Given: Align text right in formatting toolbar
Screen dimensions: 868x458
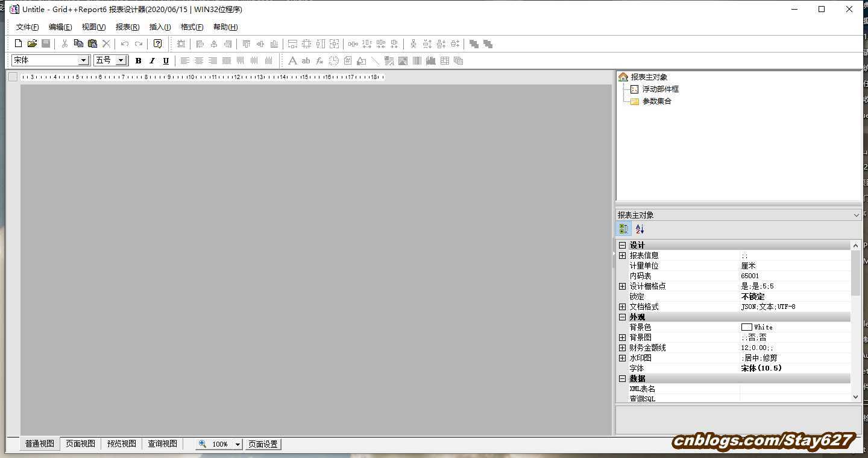Looking at the screenshot, I should (x=213, y=60).
